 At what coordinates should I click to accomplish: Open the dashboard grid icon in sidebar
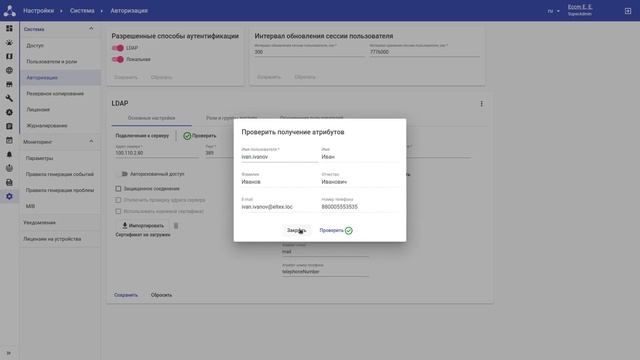click(9, 28)
